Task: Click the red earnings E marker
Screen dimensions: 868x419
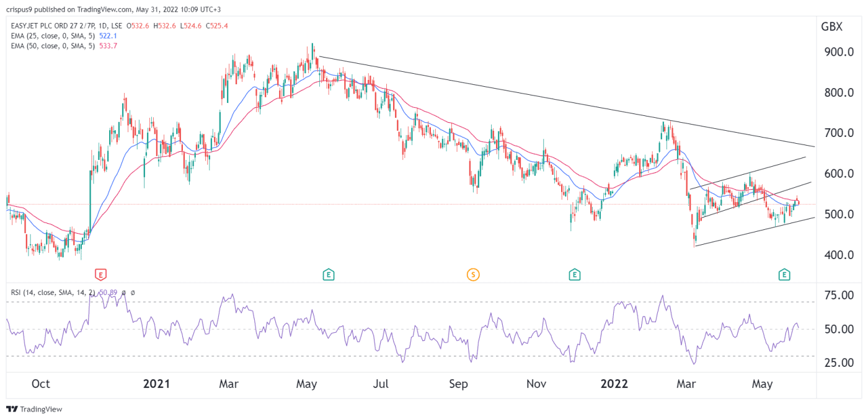Action: (x=100, y=274)
